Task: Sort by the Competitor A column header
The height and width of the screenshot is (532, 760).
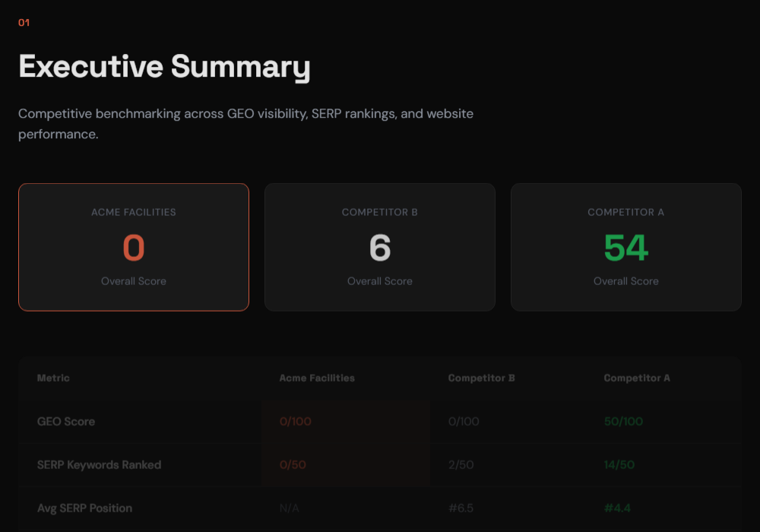Action: pos(636,378)
